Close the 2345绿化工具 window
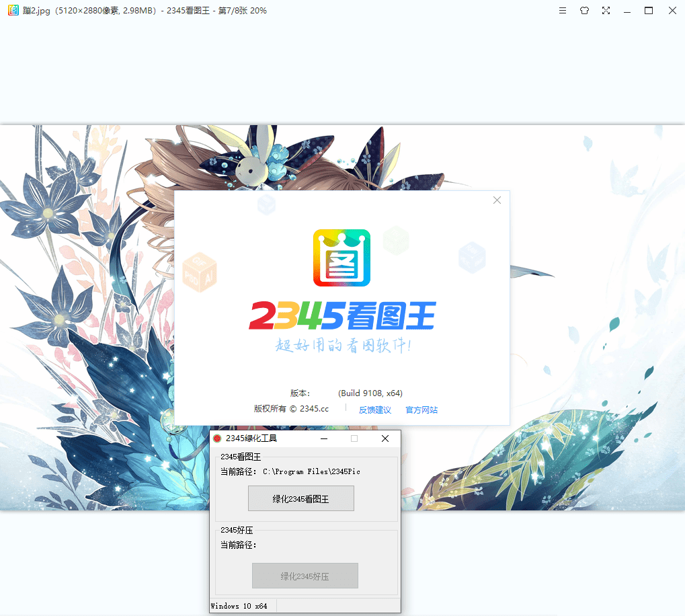The width and height of the screenshot is (685, 616). point(385,438)
